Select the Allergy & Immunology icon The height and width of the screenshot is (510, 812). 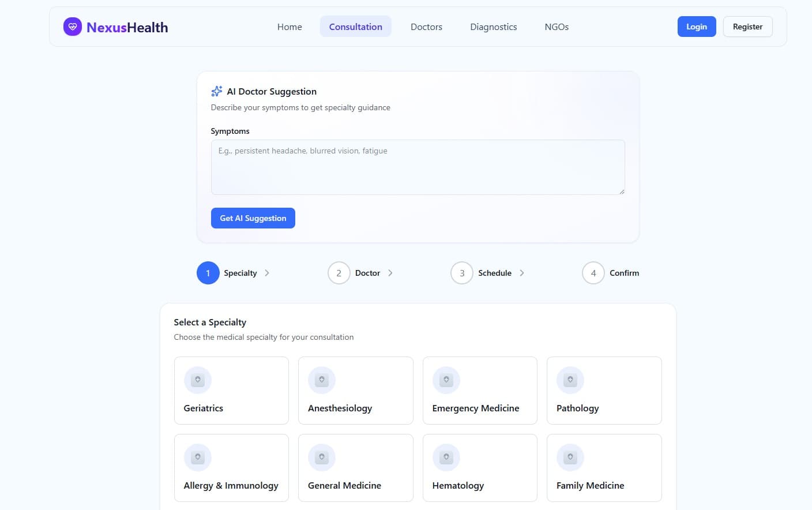click(198, 457)
